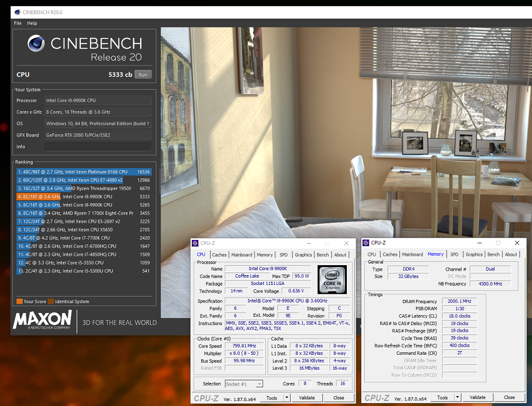Click Validate in left CPU-Z window
This screenshot has height=406, width=532.
307,398
